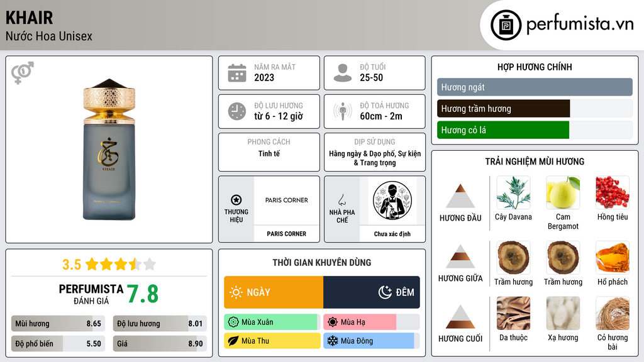The width and height of the screenshot is (644, 362).
Task: Open the Hổ phách amber thumbnail
Action: (613, 257)
